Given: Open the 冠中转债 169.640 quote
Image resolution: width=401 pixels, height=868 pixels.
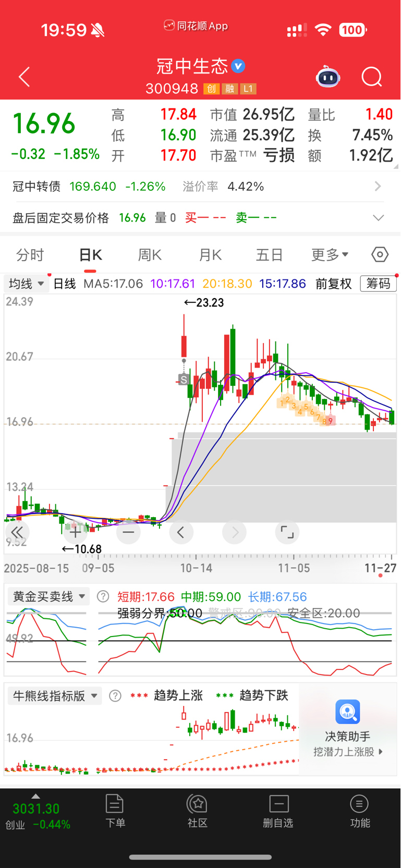Looking at the screenshot, I should tap(89, 186).
